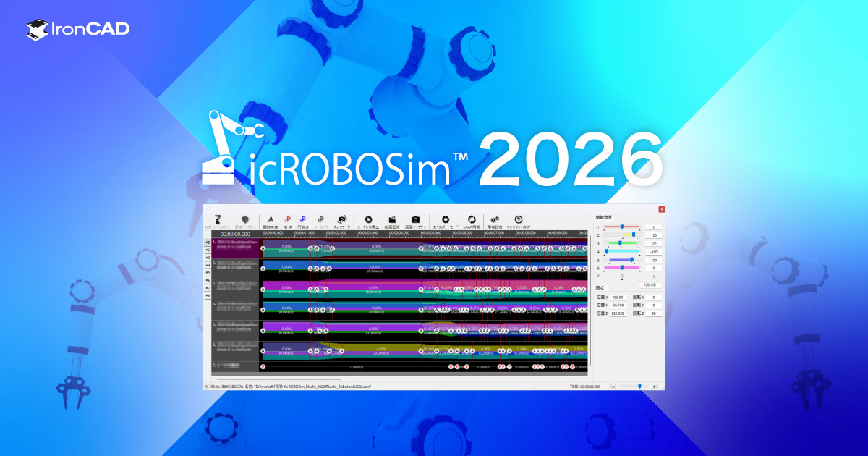
Task: Open the camera work (カメラワーク) tool
Action: coord(342,219)
